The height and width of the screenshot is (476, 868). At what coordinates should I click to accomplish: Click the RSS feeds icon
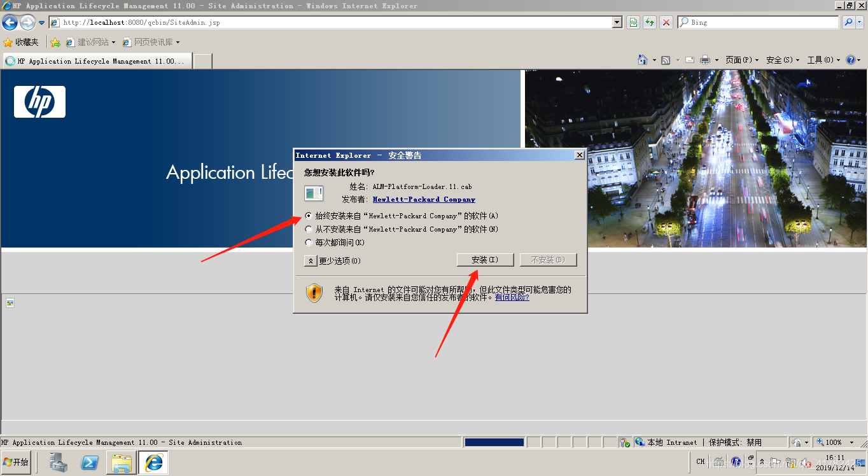(x=666, y=60)
